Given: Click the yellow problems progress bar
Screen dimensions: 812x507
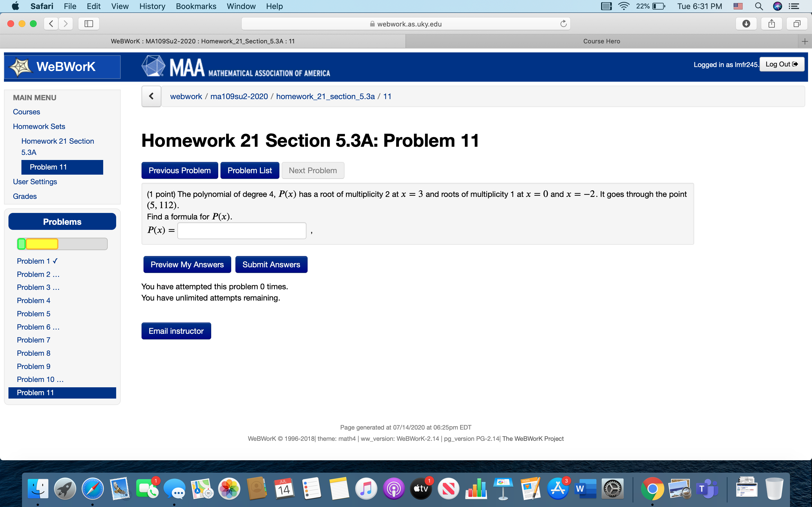Looking at the screenshot, I should (x=42, y=244).
